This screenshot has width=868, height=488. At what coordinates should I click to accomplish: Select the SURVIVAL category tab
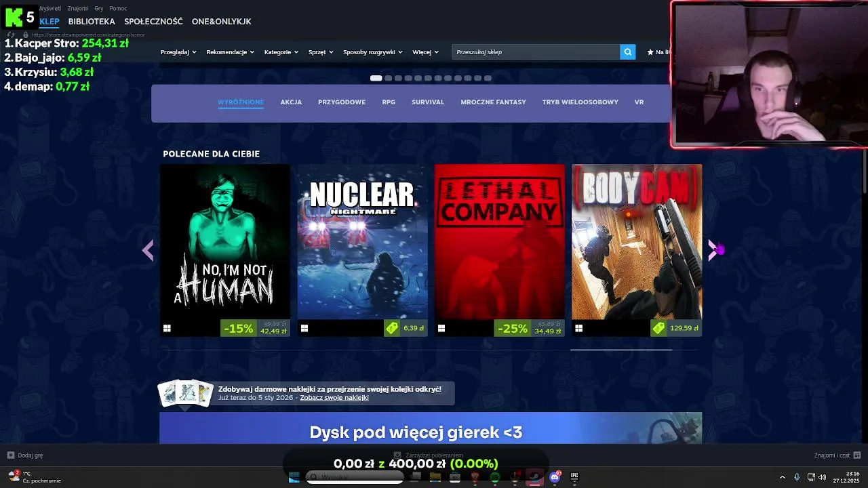pyautogui.click(x=428, y=102)
